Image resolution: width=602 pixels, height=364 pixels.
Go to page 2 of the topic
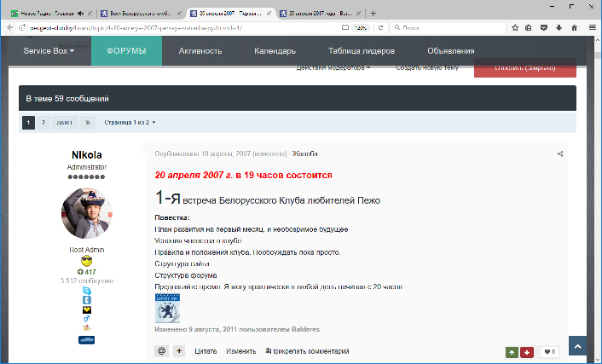click(43, 123)
